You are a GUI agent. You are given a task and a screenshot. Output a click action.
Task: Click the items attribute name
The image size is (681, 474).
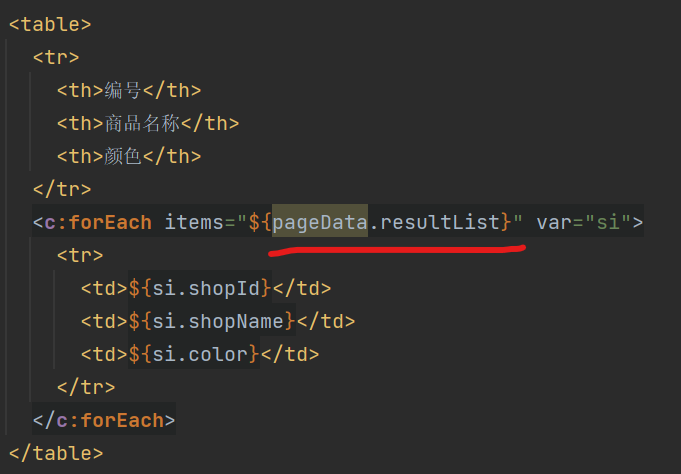tap(194, 221)
